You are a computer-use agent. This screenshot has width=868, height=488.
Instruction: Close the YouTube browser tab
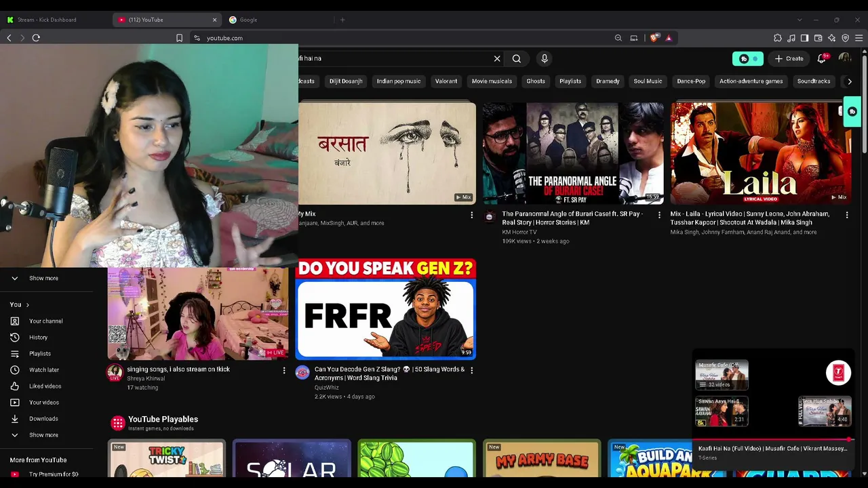215,20
